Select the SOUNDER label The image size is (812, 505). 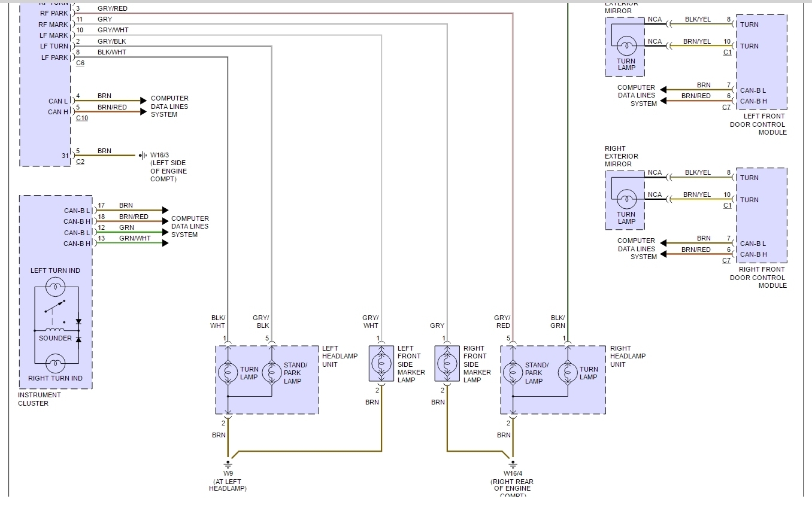[x=55, y=338]
